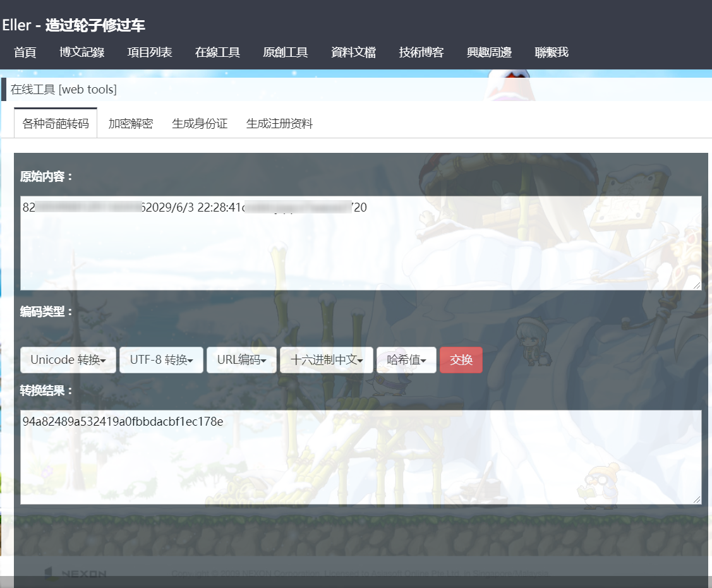The height and width of the screenshot is (588, 712).
Task: Open the 十六进制中文 dropdown
Action: click(x=327, y=360)
